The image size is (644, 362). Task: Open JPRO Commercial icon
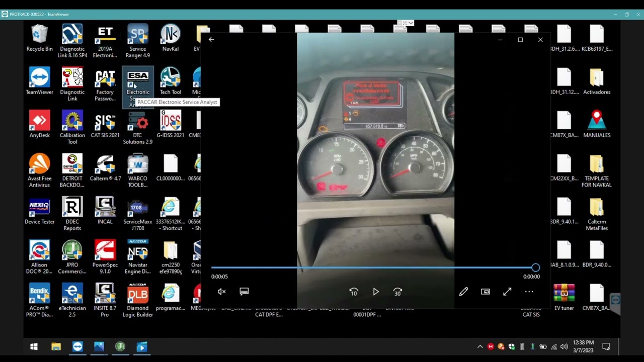tap(72, 257)
